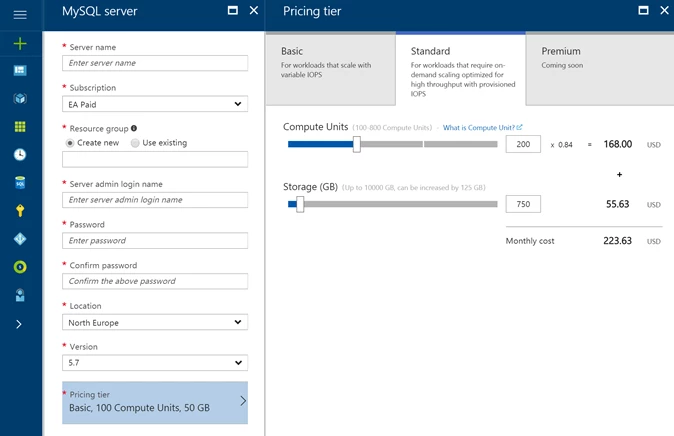Open the SQL databases sidebar icon
The width and height of the screenshot is (674, 436).
pos(20,183)
